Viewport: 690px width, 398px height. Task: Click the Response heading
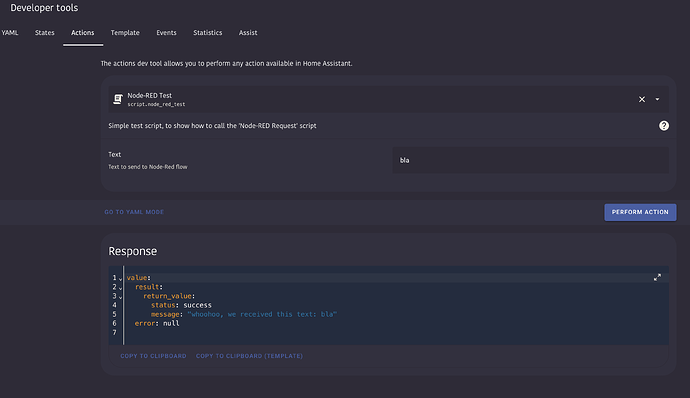pos(132,251)
